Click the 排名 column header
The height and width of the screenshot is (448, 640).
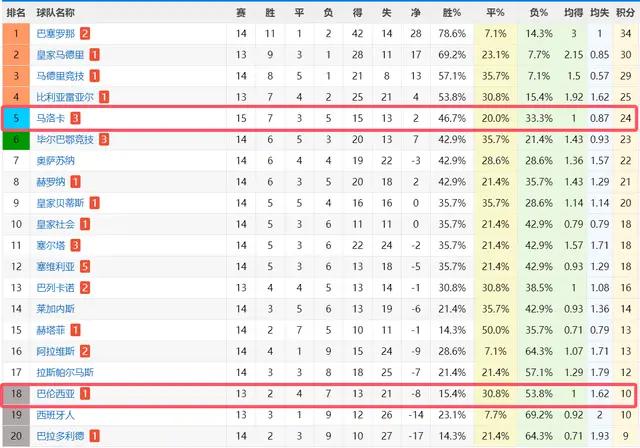click(x=16, y=13)
